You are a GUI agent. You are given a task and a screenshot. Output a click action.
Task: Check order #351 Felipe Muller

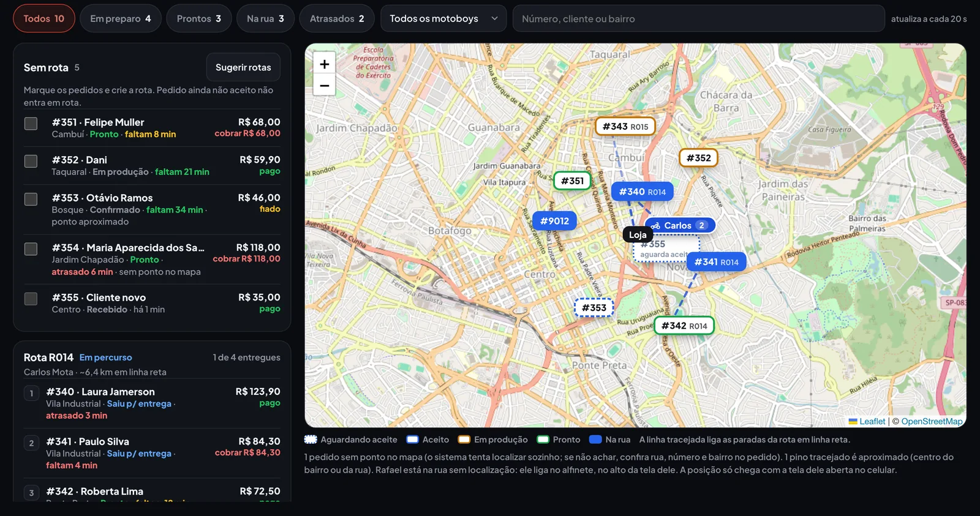pyautogui.click(x=31, y=124)
